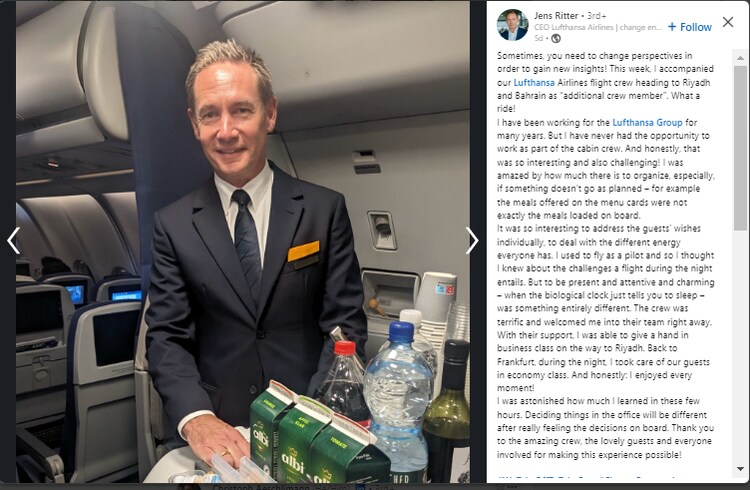Screen dimensions: 750x490
Task: Click the scrollbar down arrow in post panel
Action: [740, 469]
